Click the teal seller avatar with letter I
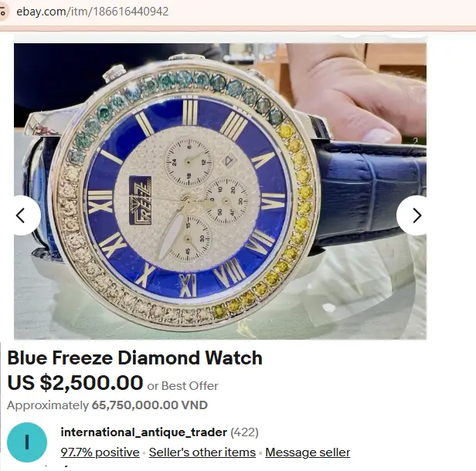476x471 pixels. (27, 442)
